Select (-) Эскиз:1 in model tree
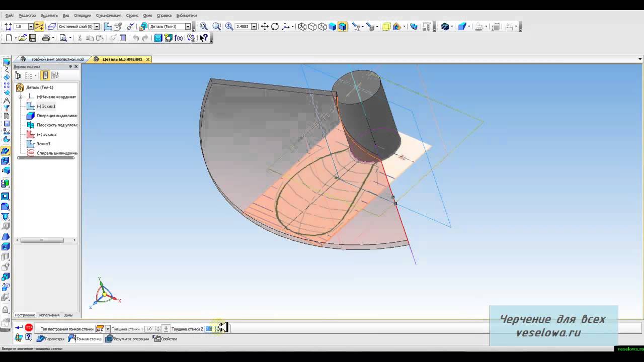644x362 pixels. pyautogui.click(x=46, y=106)
